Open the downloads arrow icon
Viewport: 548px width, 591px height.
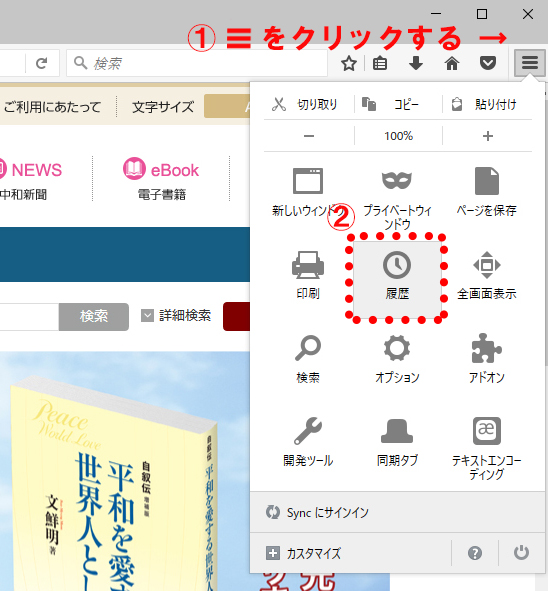pyautogui.click(x=416, y=63)
